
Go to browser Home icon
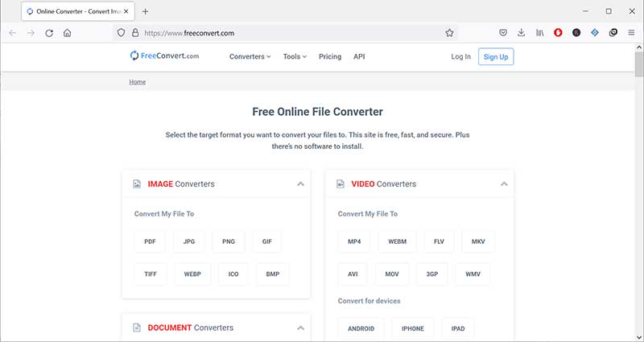(x=68, y=33)
